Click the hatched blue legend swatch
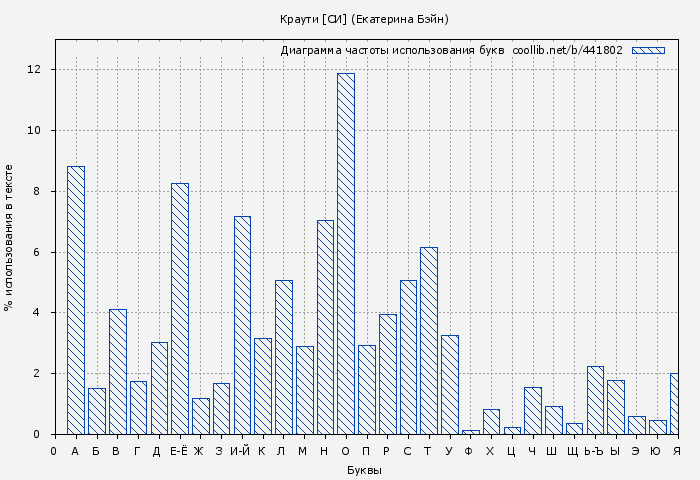700x480 pixels. (648, 50)
